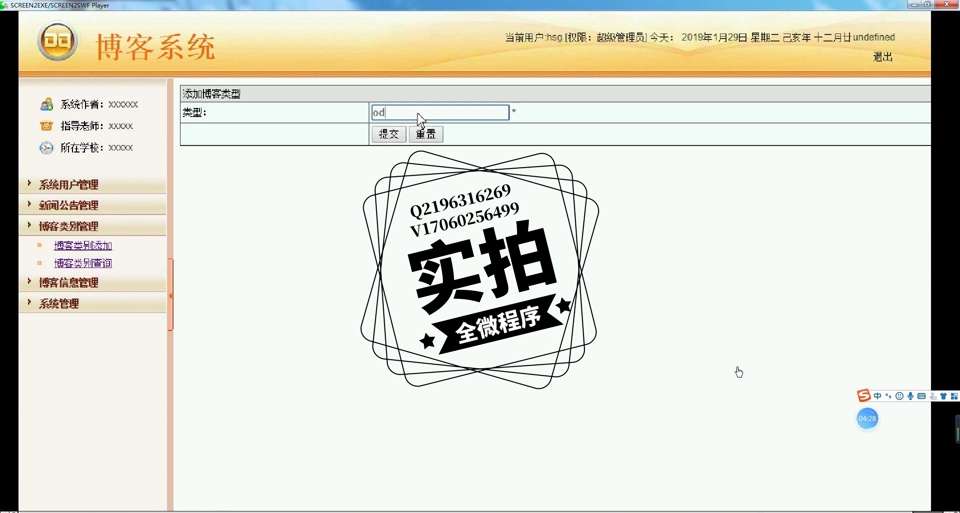Screen dimensions: 960x513
Task: Click the Sogou input method logo
Action: coord(864,396)
